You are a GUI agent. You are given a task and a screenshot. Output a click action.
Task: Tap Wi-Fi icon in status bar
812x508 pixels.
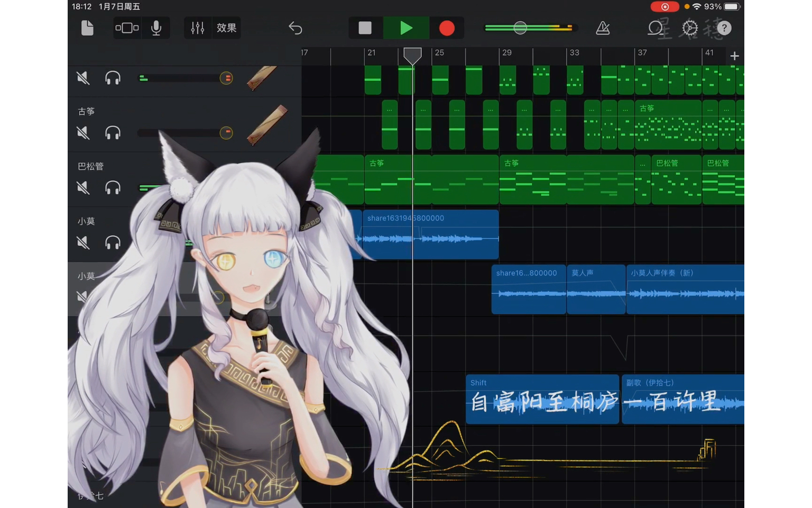coord(697,6)
